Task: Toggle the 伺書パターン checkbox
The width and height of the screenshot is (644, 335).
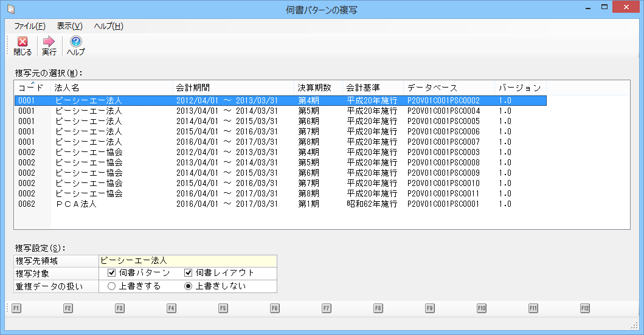Action: (x=112, y=273)
